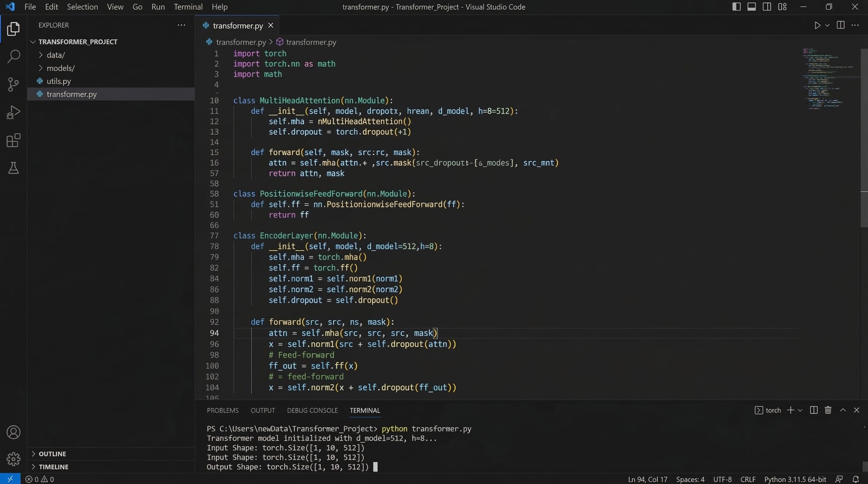Open the Search view in activity bar
868x484 pixels.
pyautogui.click(x=13, y=56)
